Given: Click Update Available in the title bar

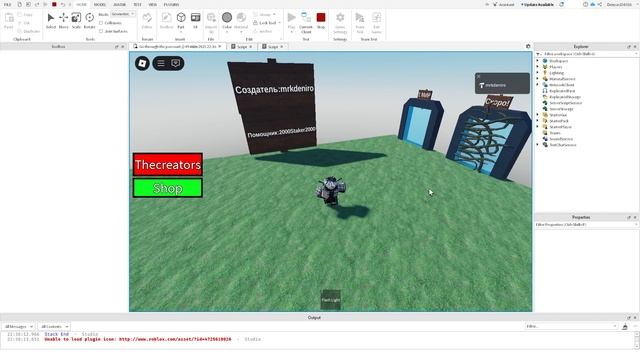Looking at the screenshot, I should [537, 4].
